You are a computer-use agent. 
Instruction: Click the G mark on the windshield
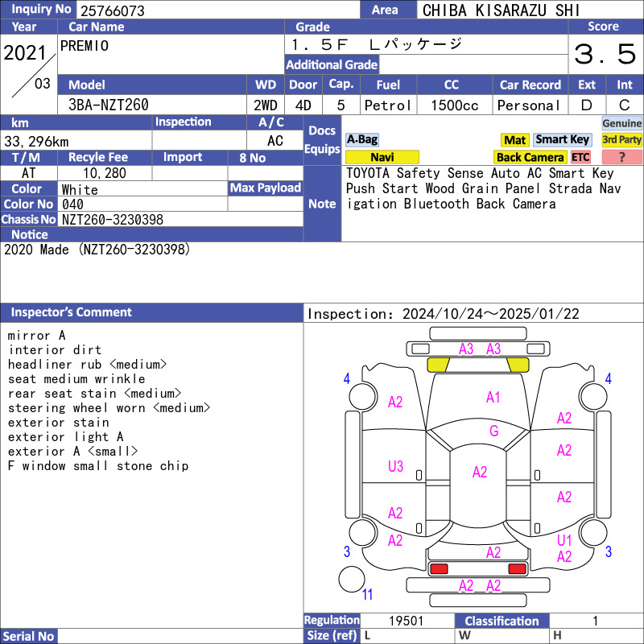(x=494, y=431)
